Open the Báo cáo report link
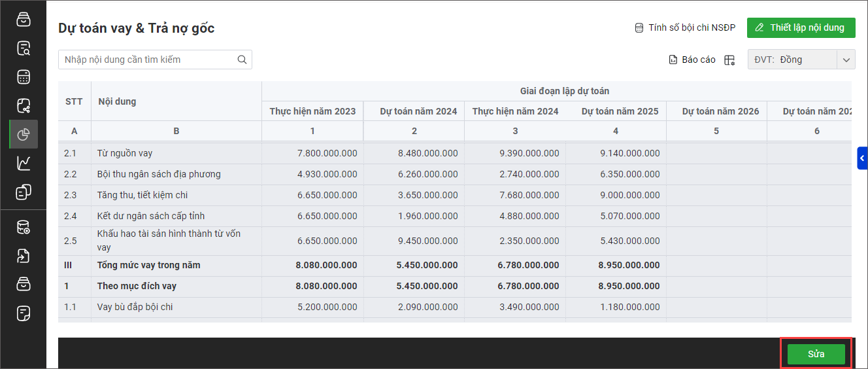The image size is (868, 369). 692,60
